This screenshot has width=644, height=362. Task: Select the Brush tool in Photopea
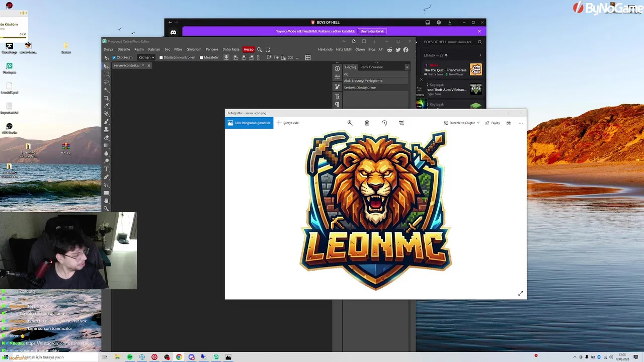tap(106, 122)
